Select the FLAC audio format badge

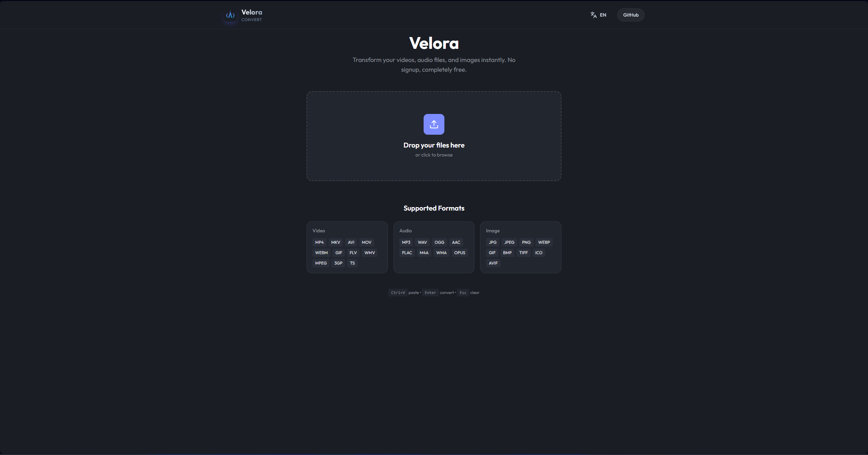407,252
